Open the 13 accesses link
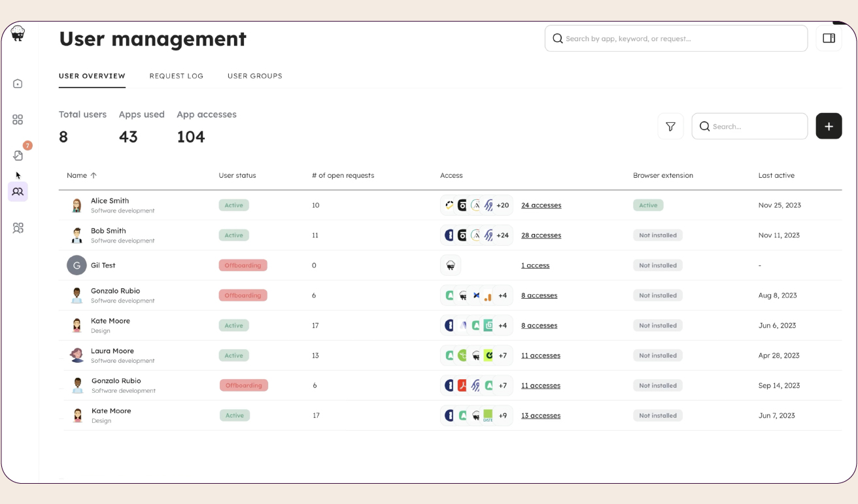The height and width of the screenshot is (504, 858). coord(541,416)
